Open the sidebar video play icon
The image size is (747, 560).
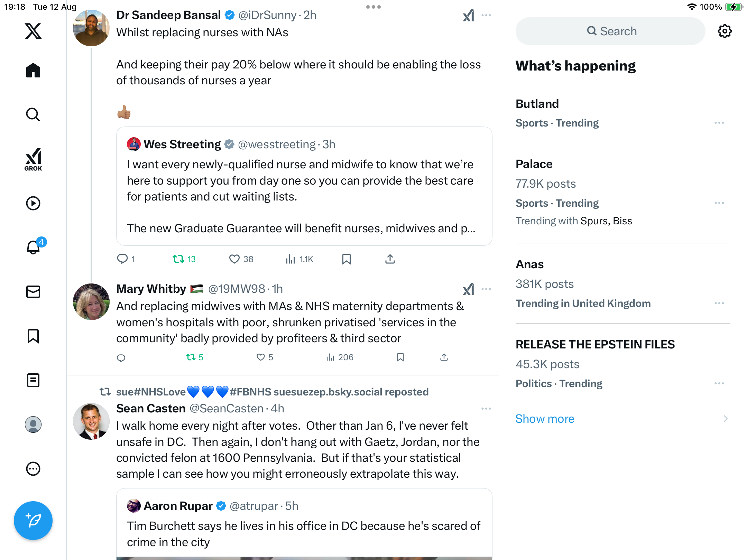click(x=33, y=203)
